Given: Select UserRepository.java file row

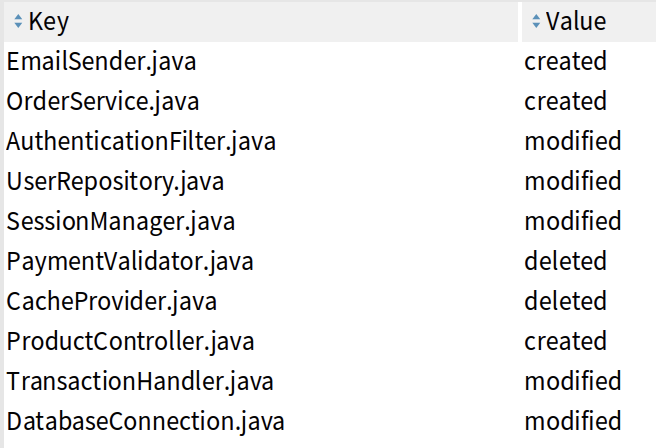Looking at the screenshot, I should tap(115, 181).
